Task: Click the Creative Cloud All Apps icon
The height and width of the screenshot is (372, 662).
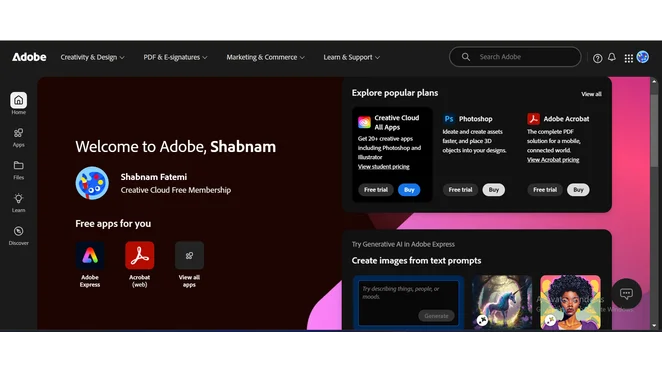Action: point(364,122)
